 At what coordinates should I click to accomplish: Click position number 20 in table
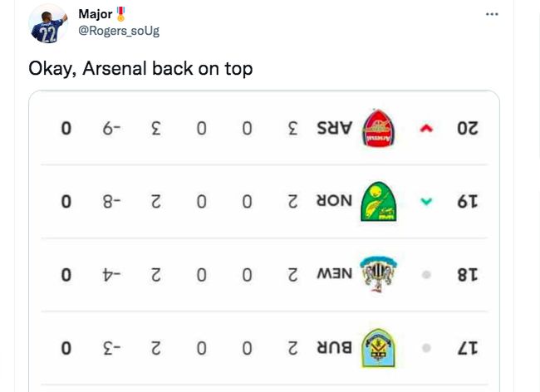tap(468, 129)
